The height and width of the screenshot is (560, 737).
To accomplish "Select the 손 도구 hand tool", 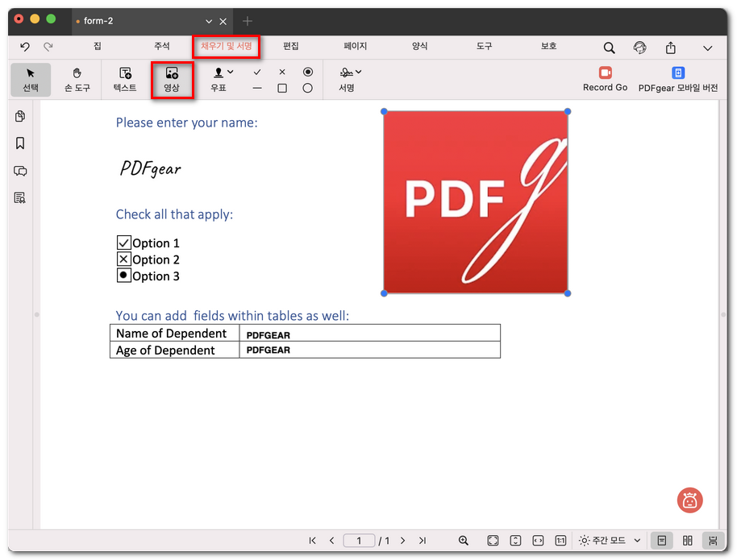I will point(77,79).
